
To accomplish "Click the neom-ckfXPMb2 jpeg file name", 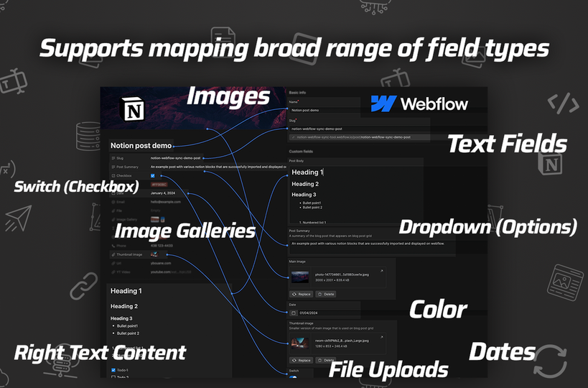I will [x=342, y=341].
